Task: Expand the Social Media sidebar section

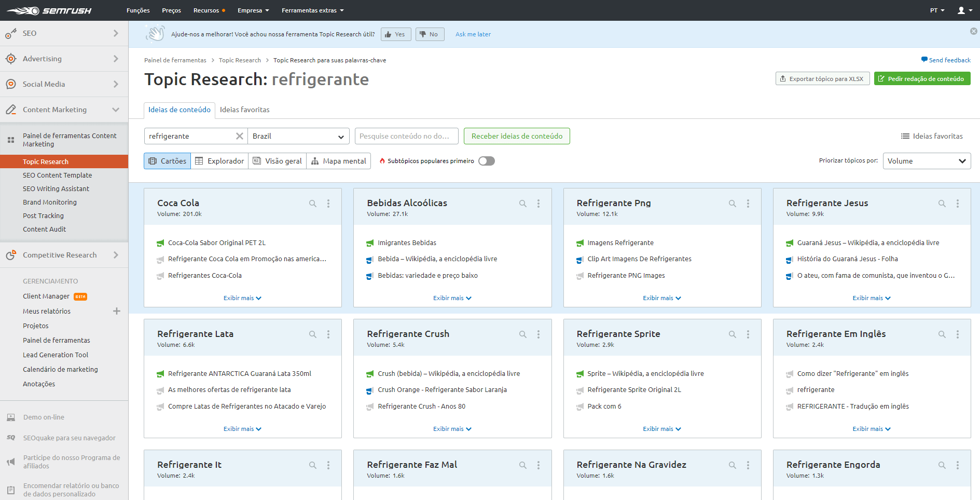Action: [x=64, y=84]
